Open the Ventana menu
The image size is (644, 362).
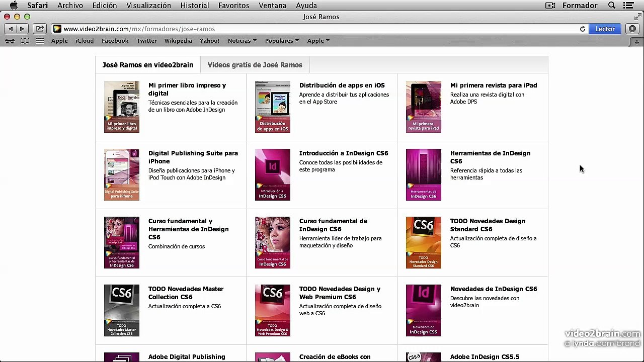pos(274,6)
